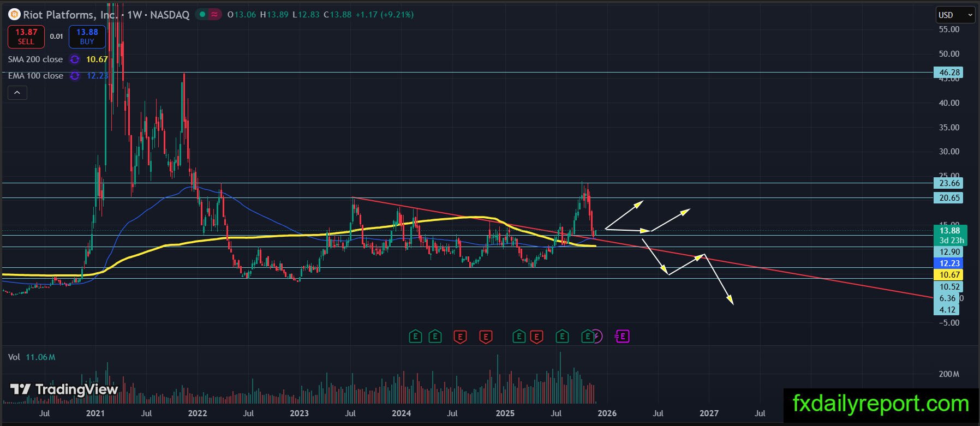Screen dimensions: 980x426
Task: Click the purple refresh icon beside EMA 100
Action: click(75, 76)
